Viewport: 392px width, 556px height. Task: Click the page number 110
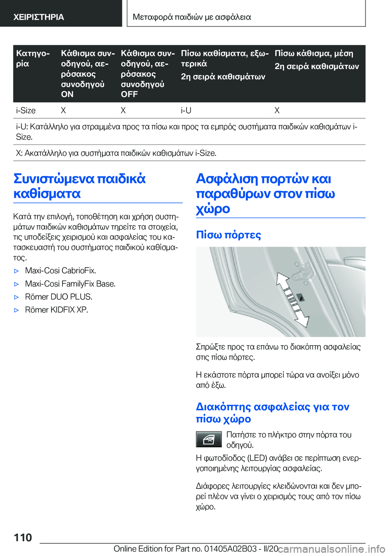click(x=23, y=538)
